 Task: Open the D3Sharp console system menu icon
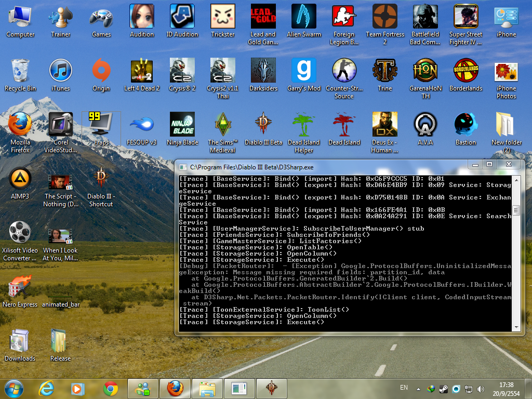pyautogui.click(x=183, y=167)
